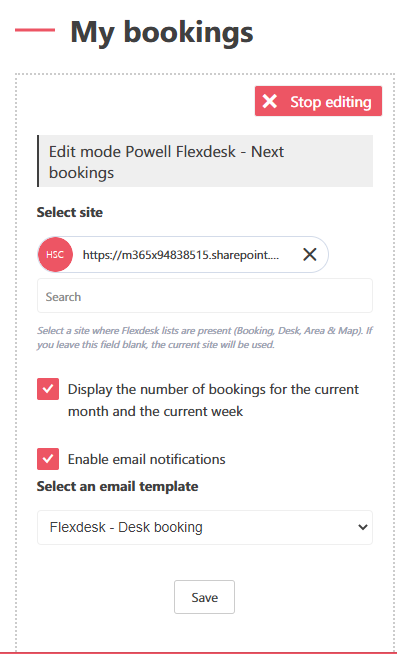Open the email template dropdown
397x654 pixels.
point(205,527)
